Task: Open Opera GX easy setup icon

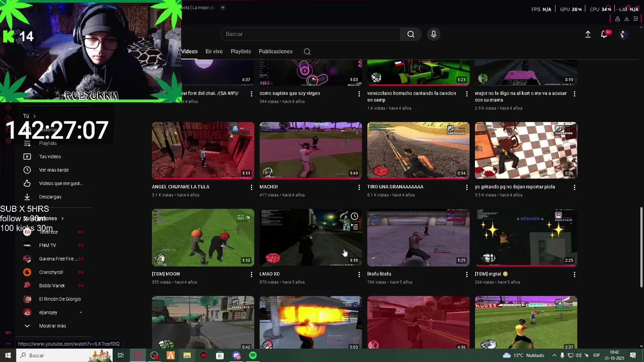Action: click(x=635, y=19)
